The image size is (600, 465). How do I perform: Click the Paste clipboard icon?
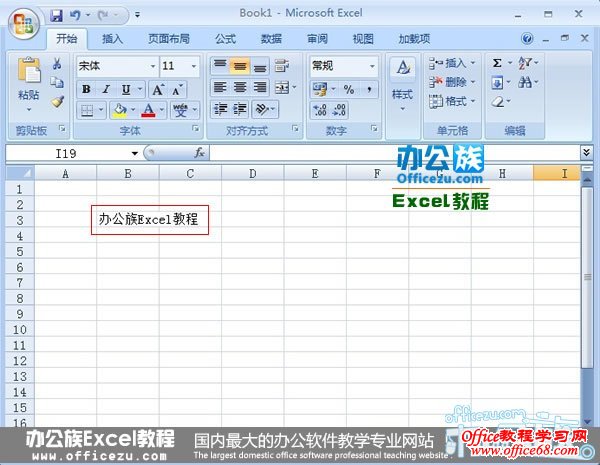(29, 70)
